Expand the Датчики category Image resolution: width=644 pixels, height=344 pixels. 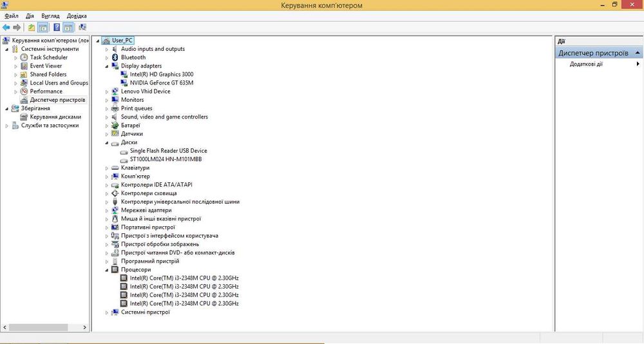107,134
